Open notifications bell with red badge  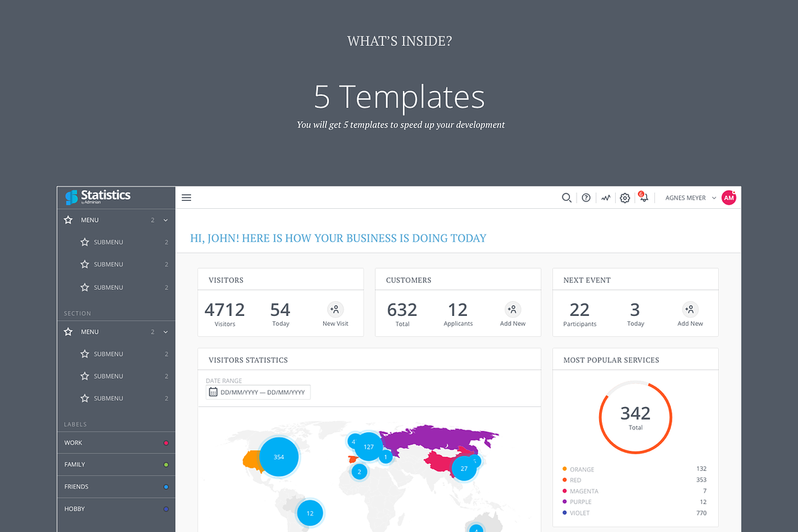click(x=643, y=198)
